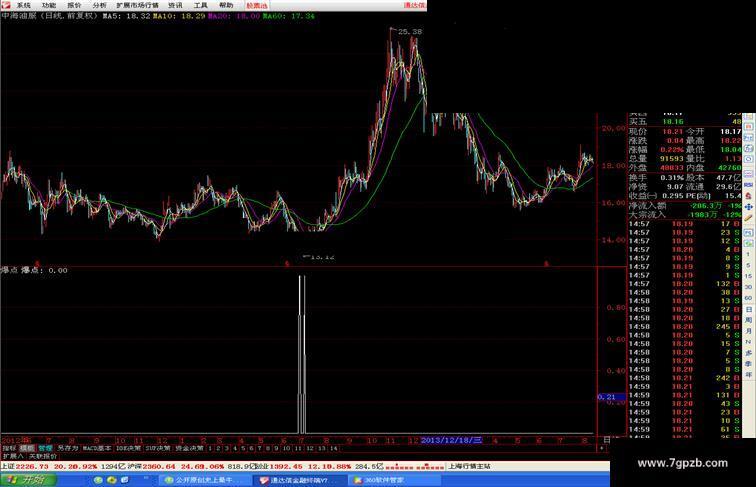Switch to 通达信金融终端 taskbar window
This screenshot has height=487, width=756.
tap(299, 480)
